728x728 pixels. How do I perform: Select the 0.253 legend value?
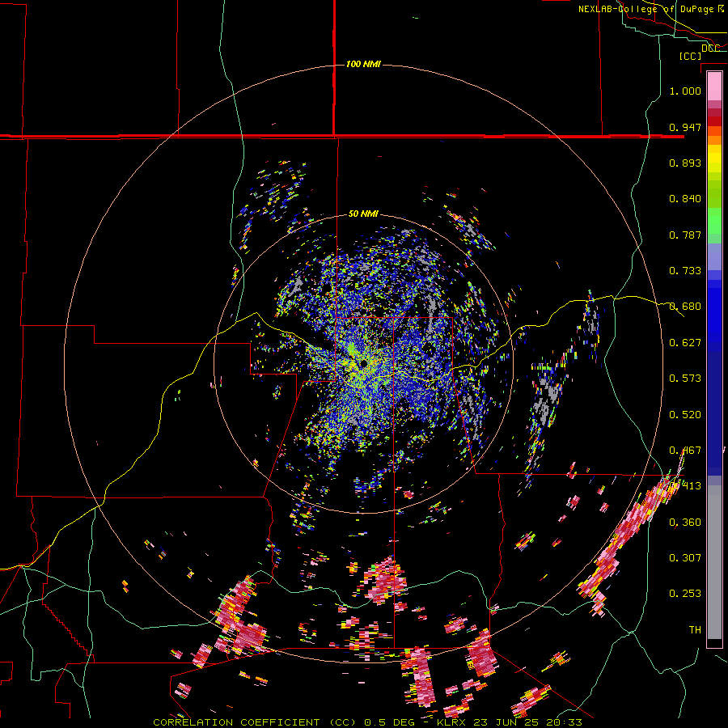[685, 594]
